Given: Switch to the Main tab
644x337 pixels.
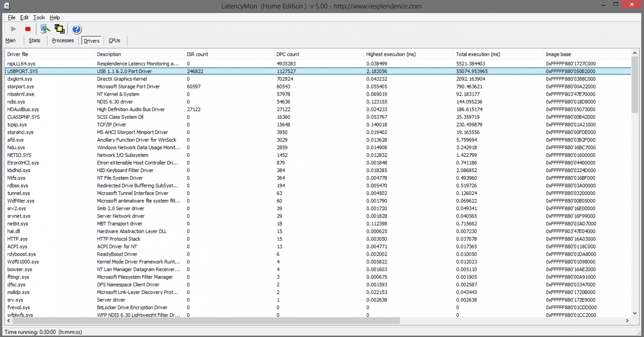Looking at the screenshot, I should 10,40.
